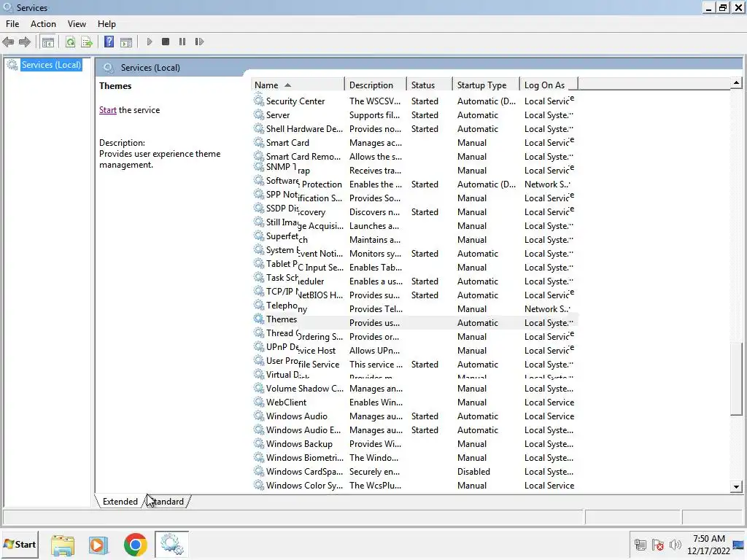The image size is (747, 560).
Task: Open the Help menu
Action: tap(107, 24)
